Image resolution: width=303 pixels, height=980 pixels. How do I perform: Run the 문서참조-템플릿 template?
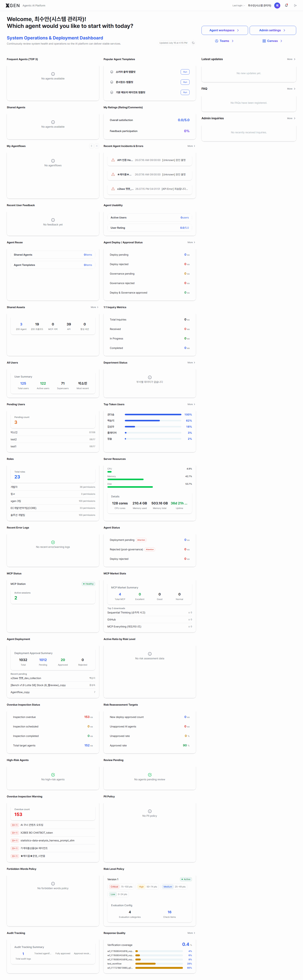185,82
